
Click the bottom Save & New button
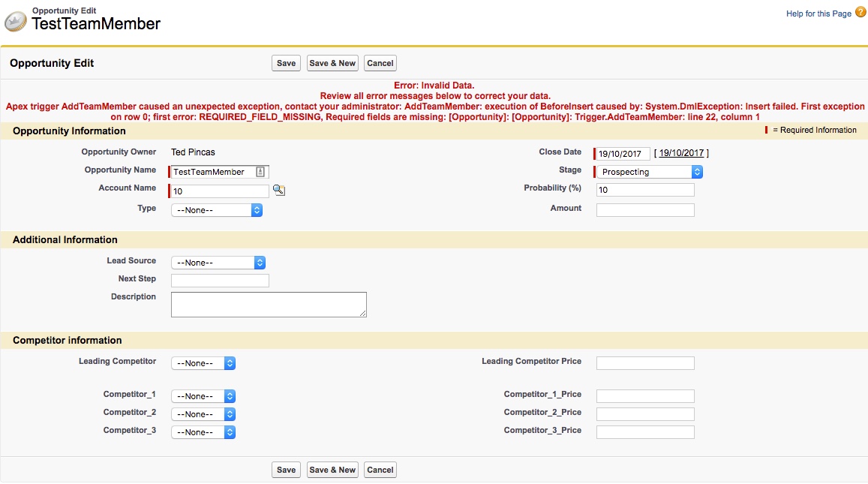point(332,470)
